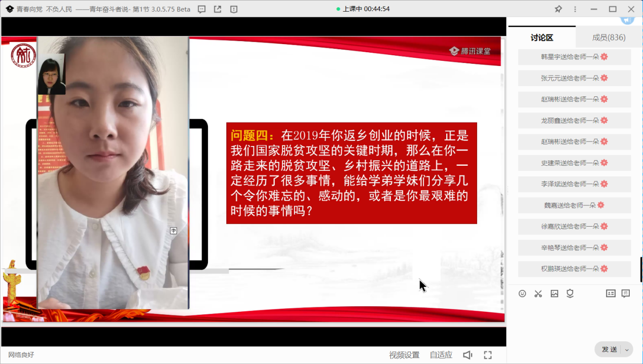Click the share/open external icon in title bar
The height and width of the screenshot is (364, 643).
[218, 9]
